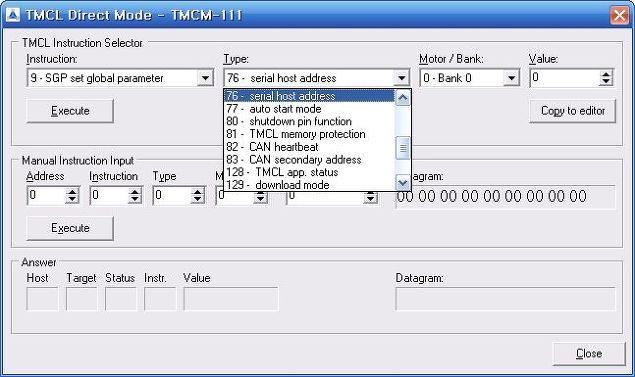
Task: Click the Answer Value field
Action: tap(231, 299)
